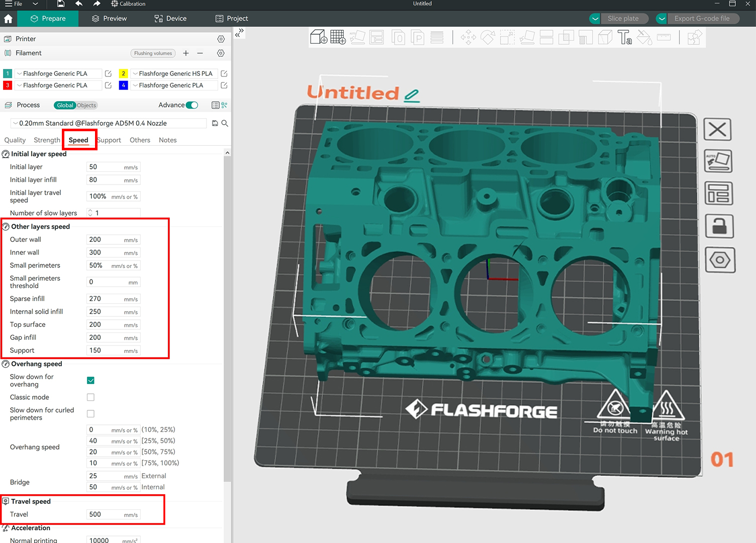Select the Support painting tool

click(x=586, y=38)
